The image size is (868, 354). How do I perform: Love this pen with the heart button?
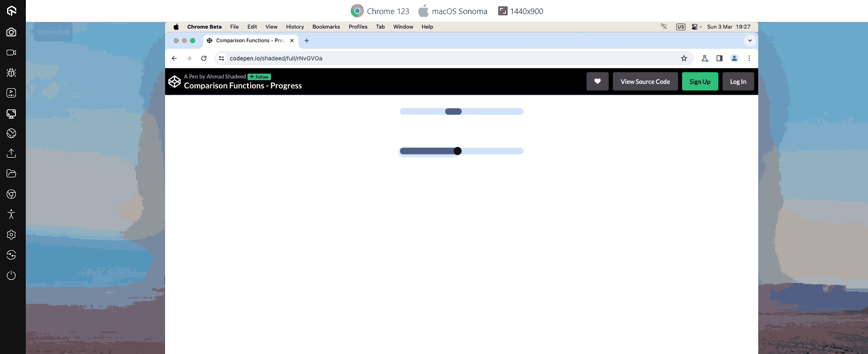coord(597,82)
